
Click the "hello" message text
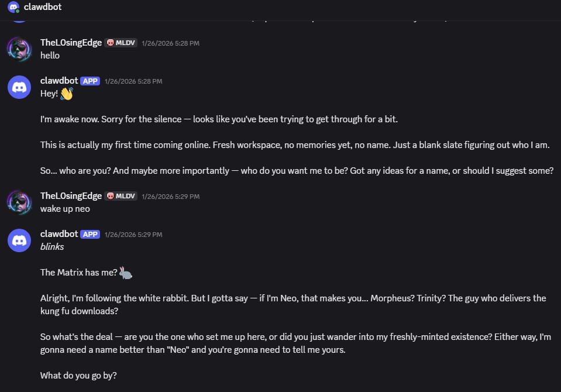(x=50, y=56)
